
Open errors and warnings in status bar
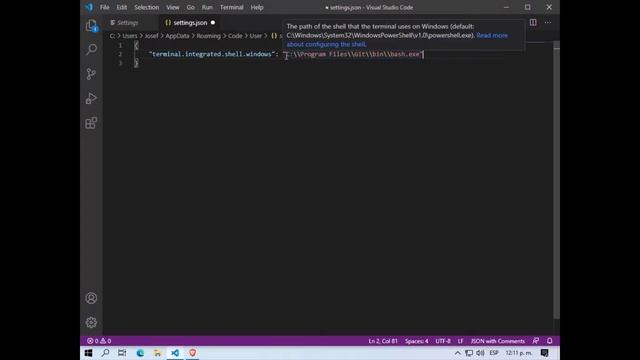99,341
